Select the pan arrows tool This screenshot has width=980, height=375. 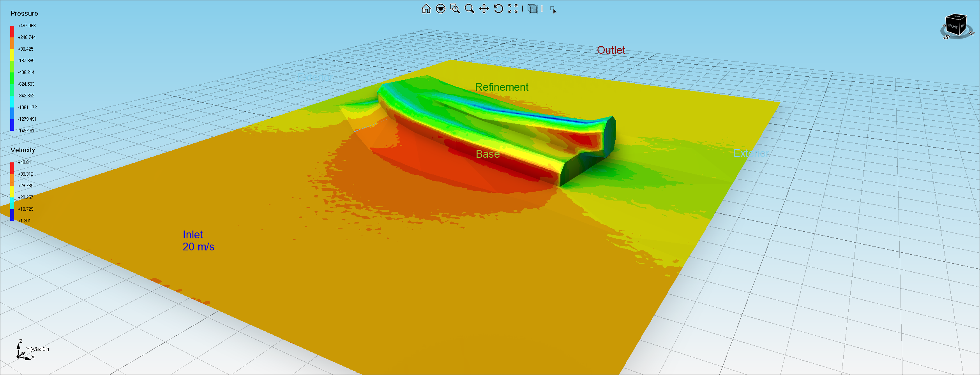click(x=484, y=9)
